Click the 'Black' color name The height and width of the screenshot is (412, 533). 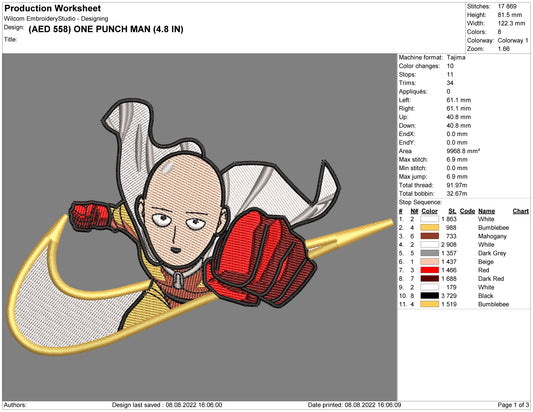pos(485,296)
